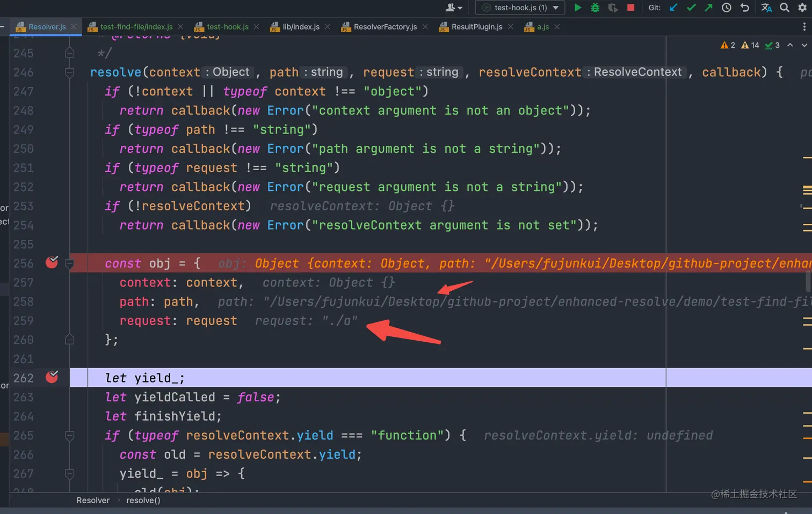This screenshot has height=514, width=812.
Task: Open the lib/index.js tab
Action: (x=301, y=27)
